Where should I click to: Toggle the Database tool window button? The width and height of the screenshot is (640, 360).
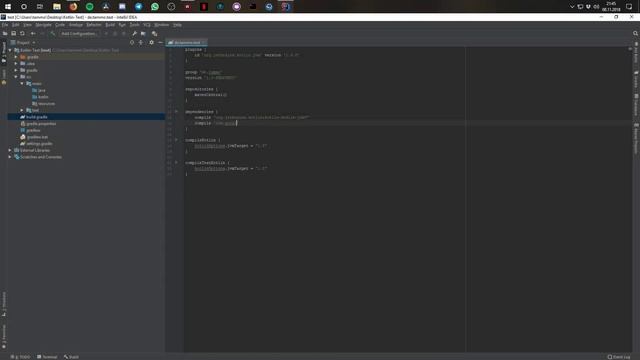pyautogui.click(x=636, y=105)
